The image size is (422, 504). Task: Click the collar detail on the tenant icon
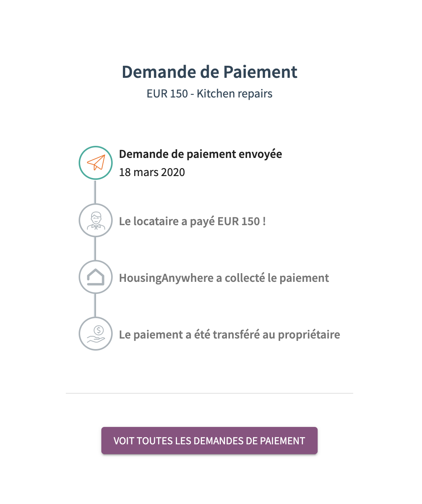[x=95, y=226]
